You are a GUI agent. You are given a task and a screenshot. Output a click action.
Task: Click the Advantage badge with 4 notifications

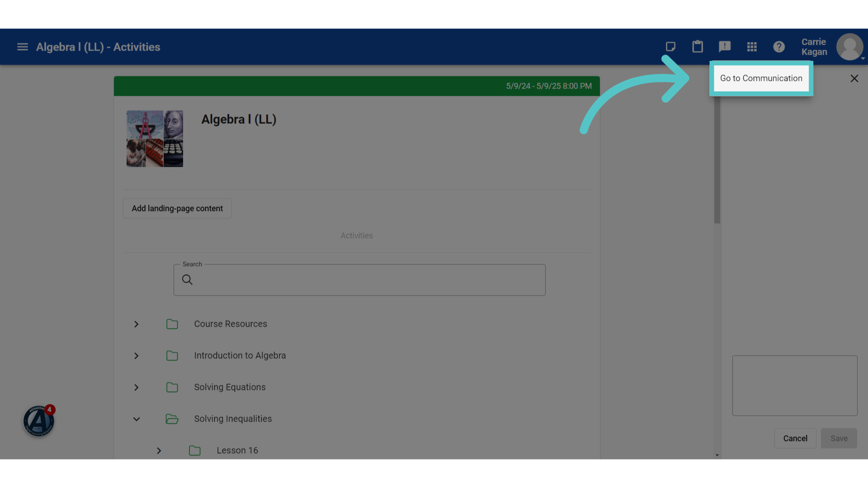39,421
